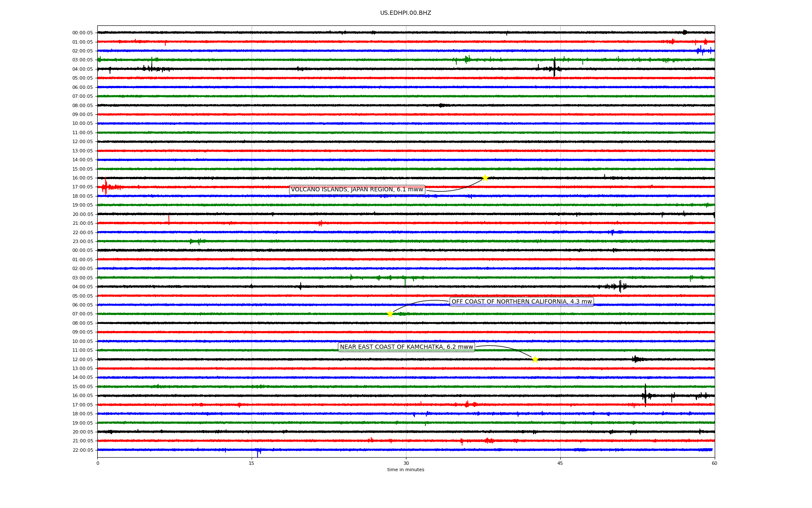Click the green burst on first 03:00:05 trace

(467, 59)
